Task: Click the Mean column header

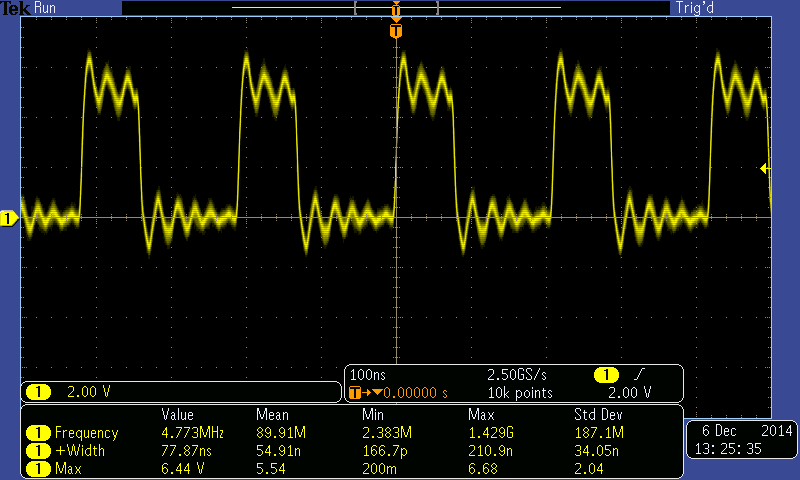Action: coord(272,414)
